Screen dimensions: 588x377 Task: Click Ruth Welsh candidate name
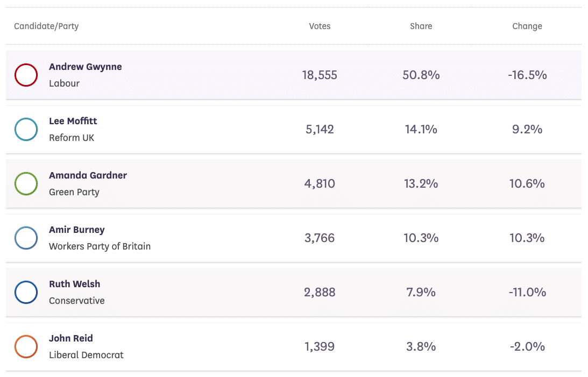coord(74,284)
